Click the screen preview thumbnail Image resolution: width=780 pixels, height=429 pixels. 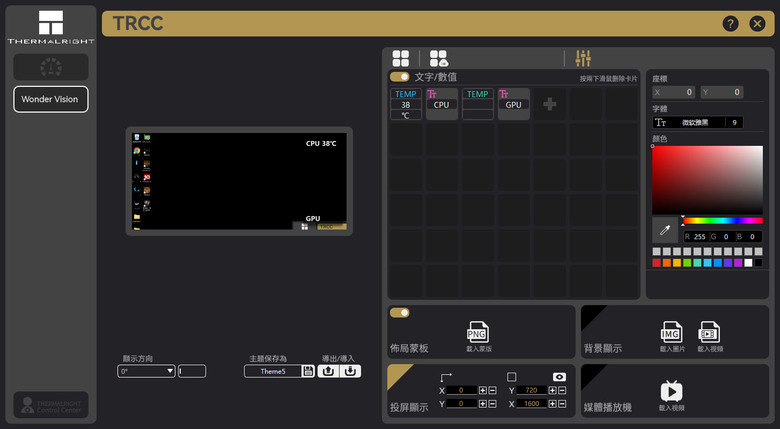pos(239,181)
